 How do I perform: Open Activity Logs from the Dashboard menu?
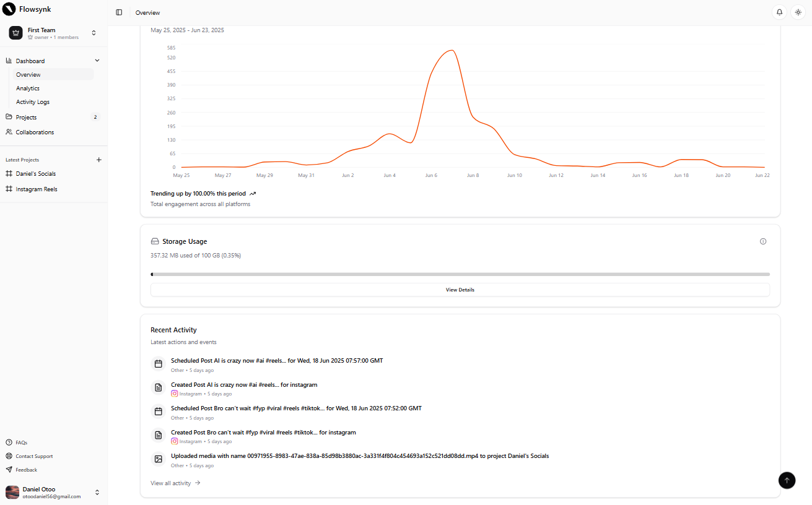32,101
